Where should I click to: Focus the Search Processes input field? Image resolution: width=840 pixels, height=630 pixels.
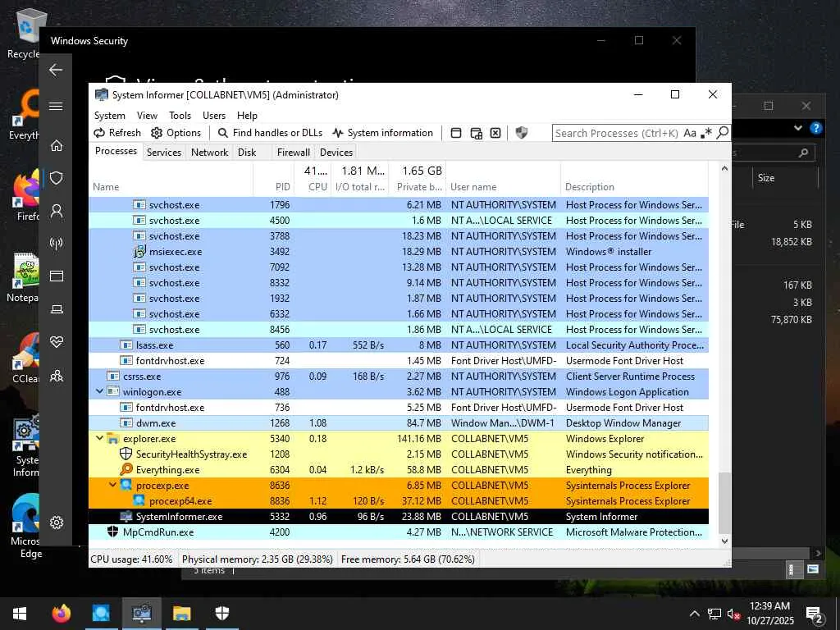click(617, 134)
